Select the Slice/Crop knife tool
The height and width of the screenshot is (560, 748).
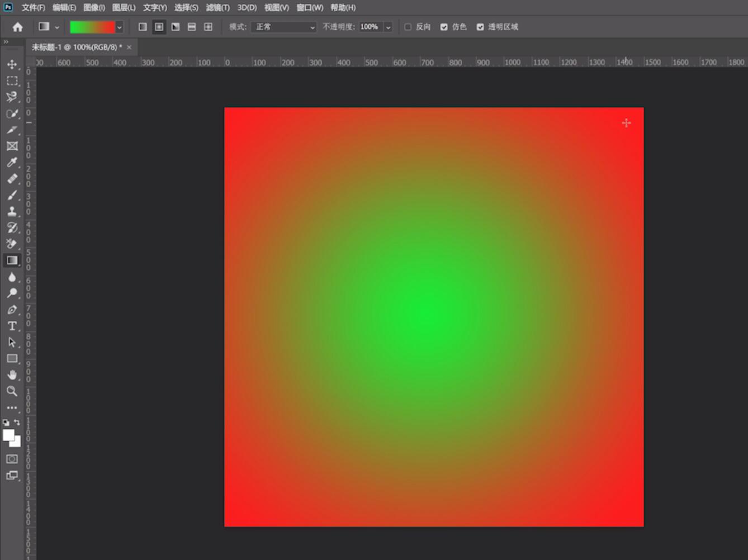coord(12,130)
